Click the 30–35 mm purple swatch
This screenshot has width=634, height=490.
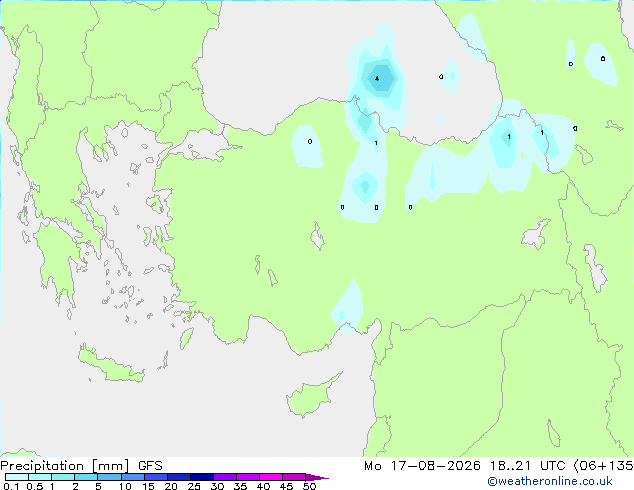point(224,477)
